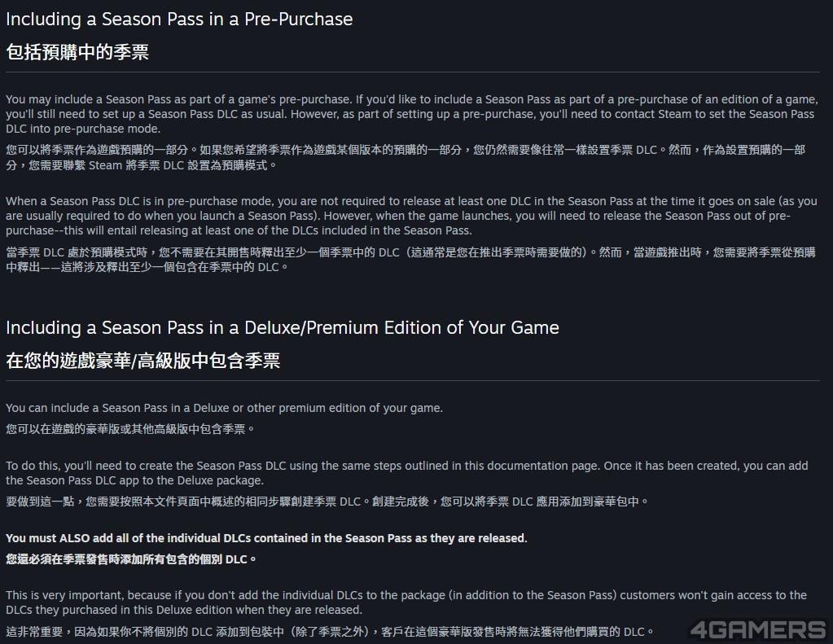
Task: Click the 'Deluxe/Premium Edition of Your Game' heading
Action: point(282,328)
